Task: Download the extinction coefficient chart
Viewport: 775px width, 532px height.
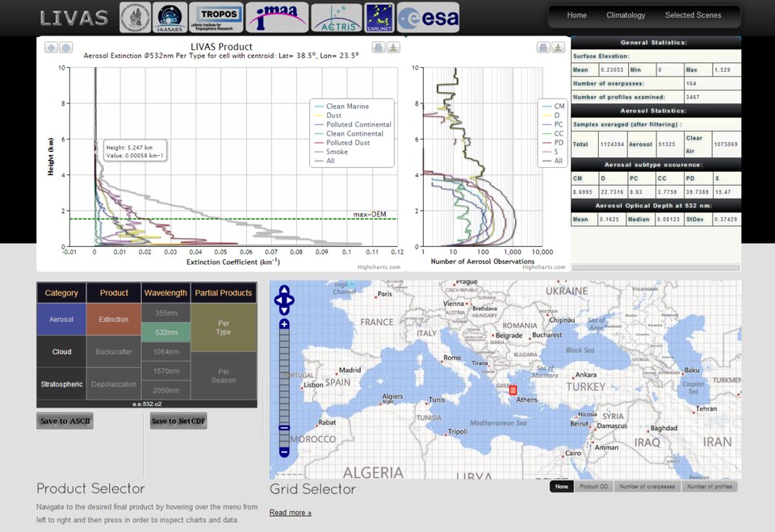Action: pyautogui.click(x=392, y=48)
